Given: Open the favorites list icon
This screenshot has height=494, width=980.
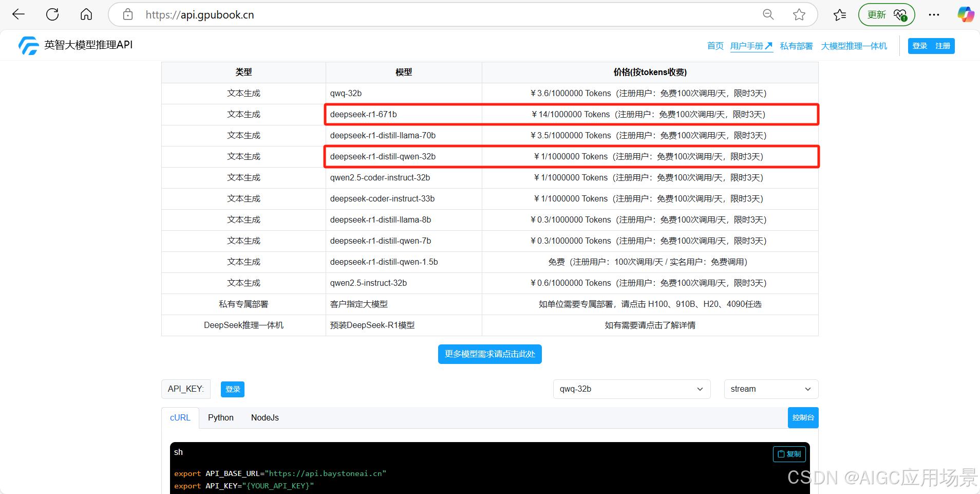Looking at the screenshot, I should tap(840, 14).
